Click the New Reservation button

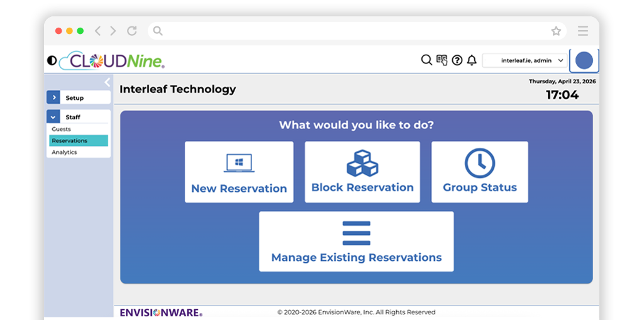pyautogui.click(x=239, y=172)
